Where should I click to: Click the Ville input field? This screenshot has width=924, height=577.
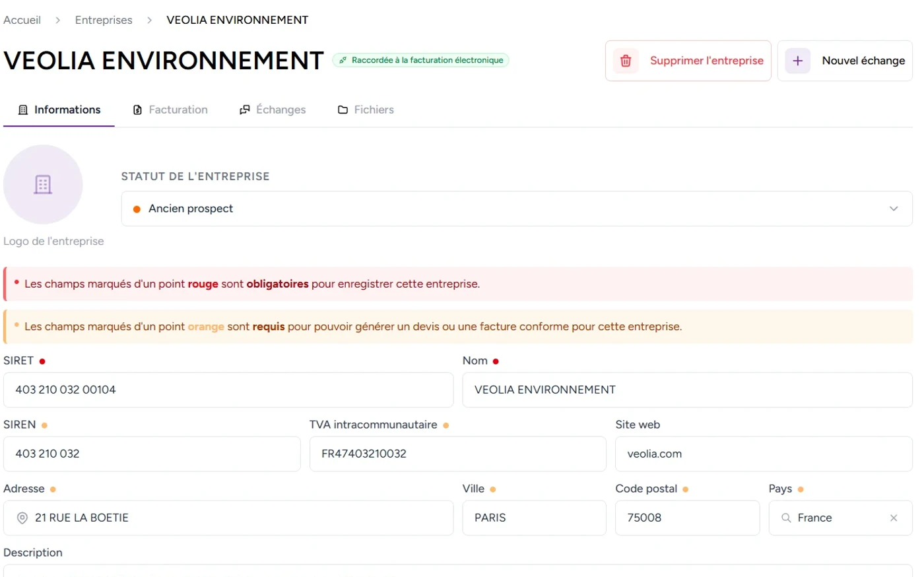point(535,518)
